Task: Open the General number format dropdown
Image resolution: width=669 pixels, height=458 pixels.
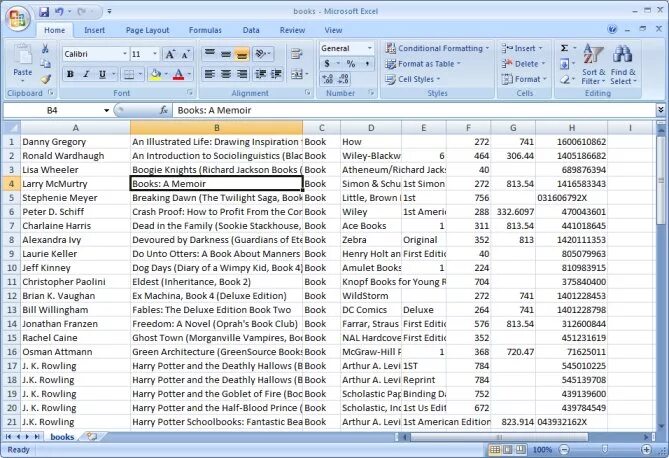Action: 369,48
